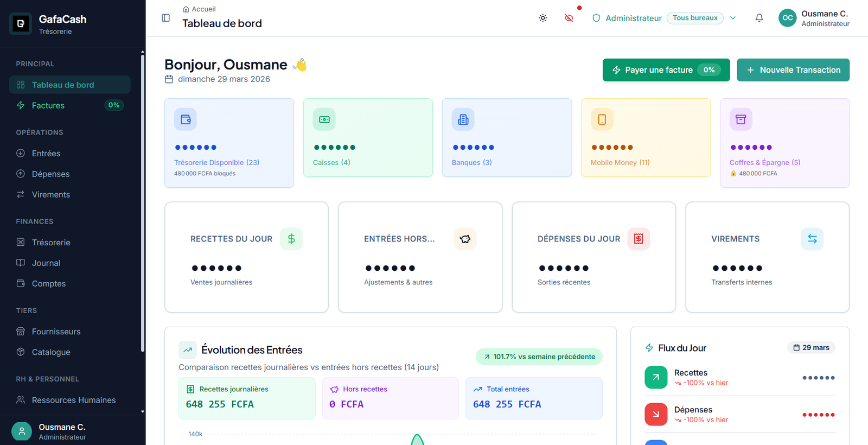Click Nouvelle Transaction button
The width and height of the screenshot is (868, 445).
(x=793, y=70)
